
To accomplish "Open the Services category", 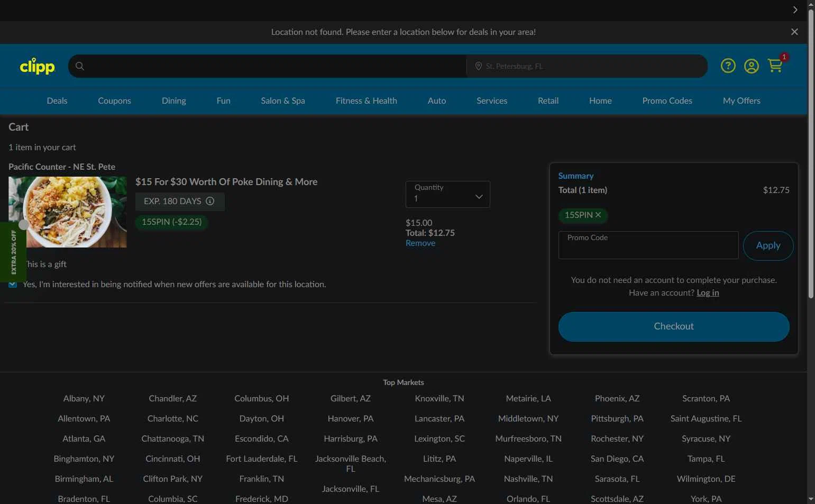I will (492, 100).
